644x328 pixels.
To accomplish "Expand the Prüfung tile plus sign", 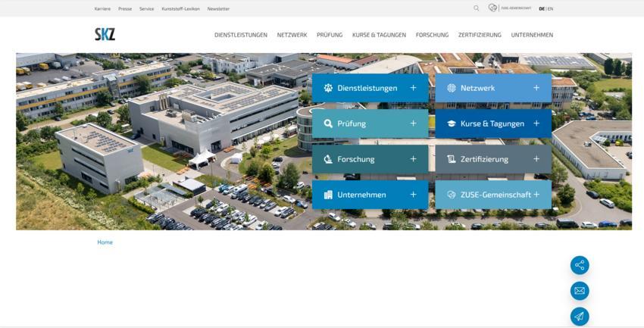I will 413,123.
